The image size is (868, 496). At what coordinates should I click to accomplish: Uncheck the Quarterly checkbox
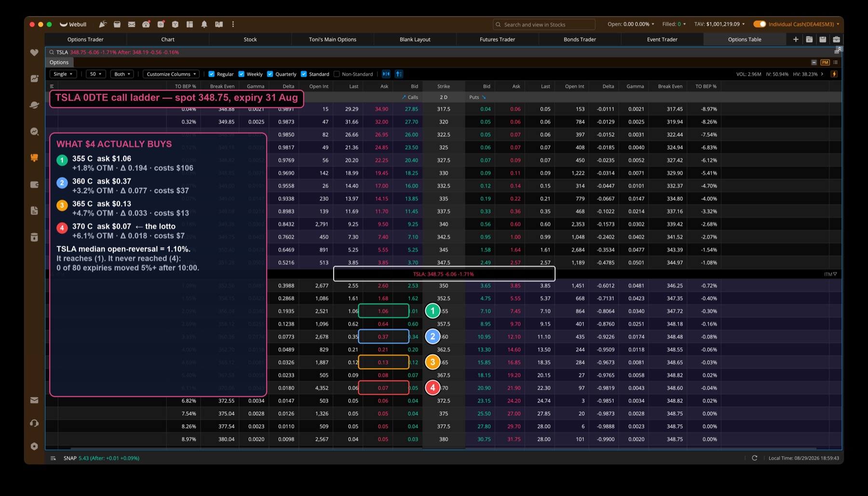tap(270, 74)
